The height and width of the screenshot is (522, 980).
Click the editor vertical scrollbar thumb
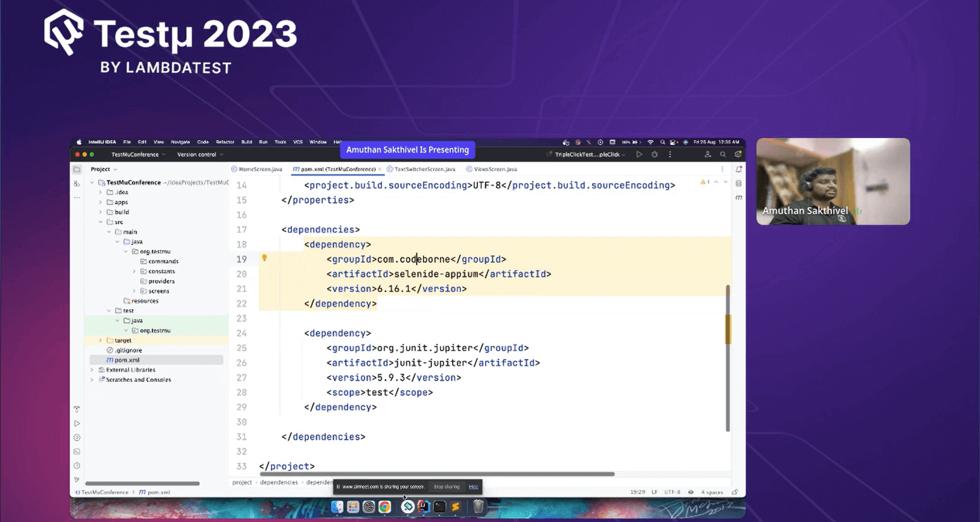[728, 358]
